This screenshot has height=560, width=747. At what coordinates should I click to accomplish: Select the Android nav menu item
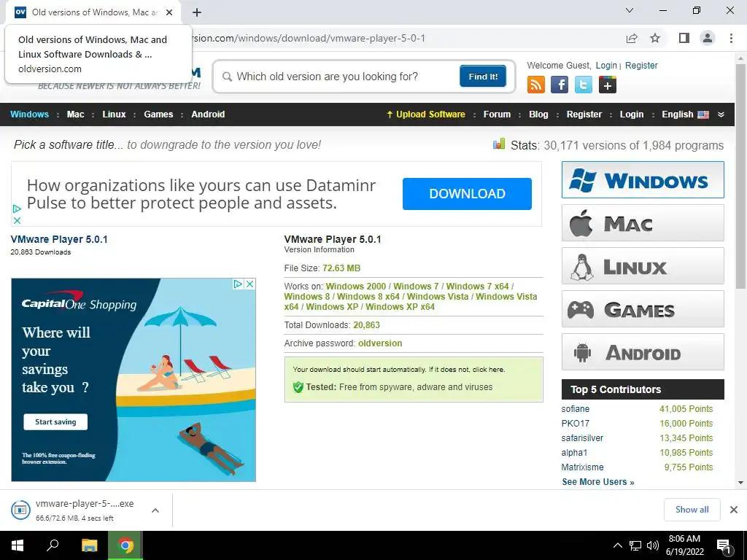[x=208, y=114]
